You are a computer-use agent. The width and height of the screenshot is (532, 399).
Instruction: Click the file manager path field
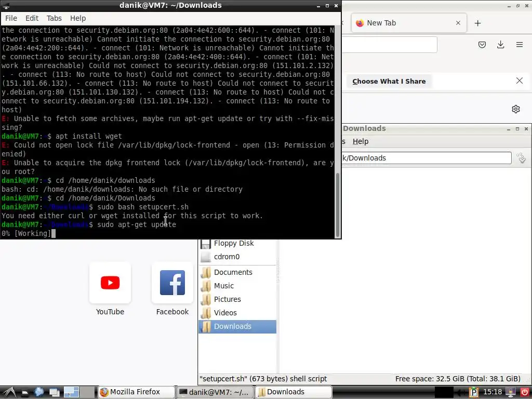click(426, 158)
